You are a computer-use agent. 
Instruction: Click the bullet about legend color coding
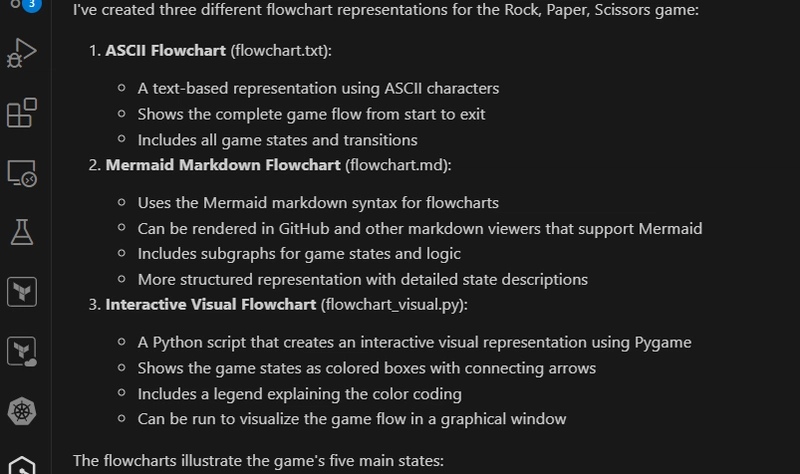tap(299, 394)
